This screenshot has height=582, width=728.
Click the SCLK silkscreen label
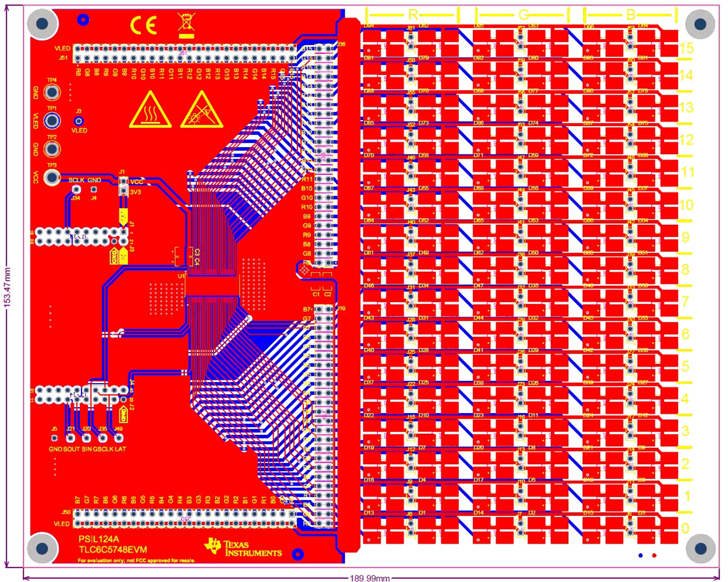click(x=77, y=180)
